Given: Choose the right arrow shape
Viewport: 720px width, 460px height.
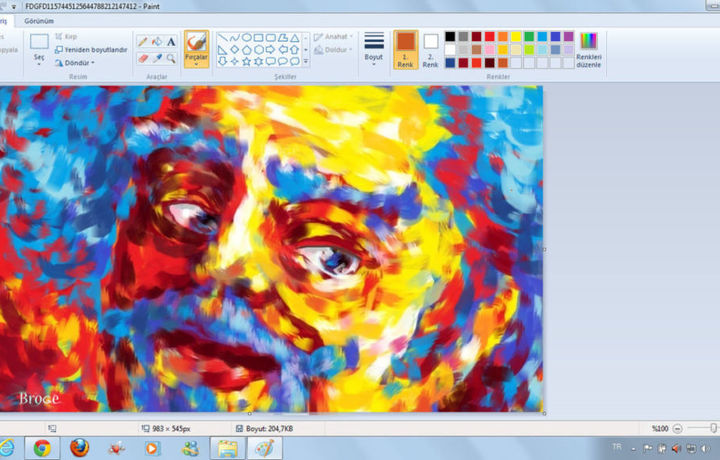Looking at the screenshot, I should click(x=270, y=50).
